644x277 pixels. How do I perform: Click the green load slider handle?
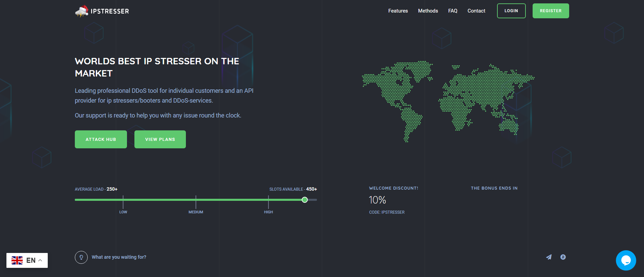point(305,200)
